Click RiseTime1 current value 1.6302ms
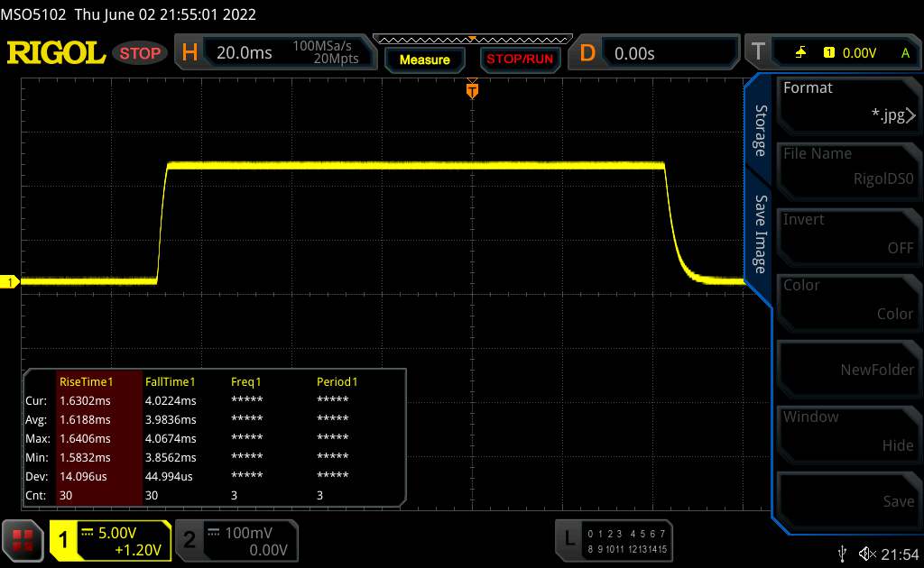Image resolution: width=924 pixels, height=568 pixels. tap(85, 400)
